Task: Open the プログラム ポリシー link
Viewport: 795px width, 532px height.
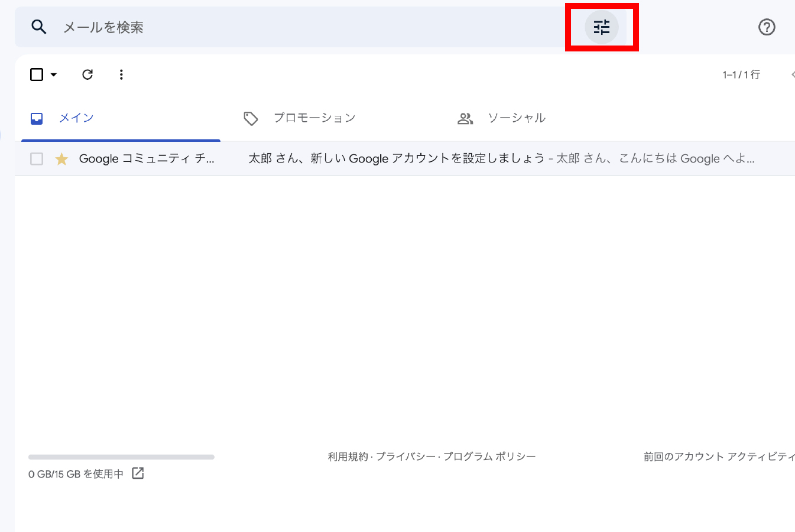Action: (489, 457)
